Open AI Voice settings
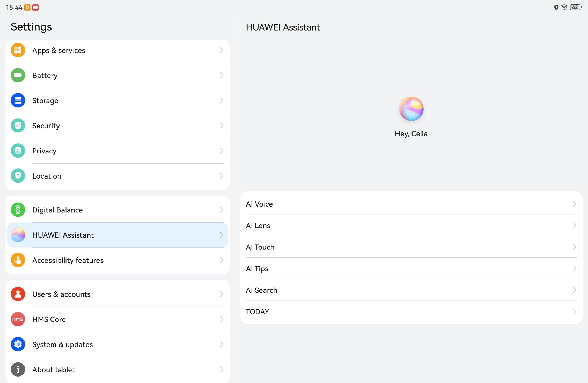Image resolution: width=588 pixels, height=383 pixels. (411, 204)
